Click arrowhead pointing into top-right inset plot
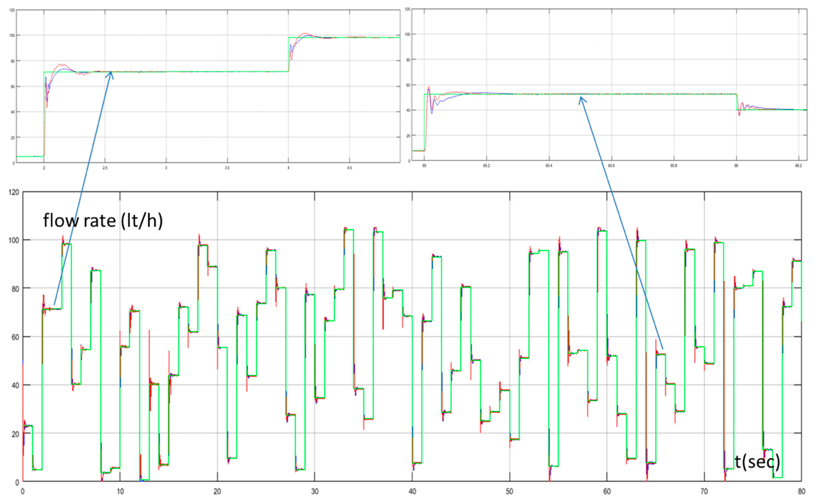This screenshot has width=816, height=504. [581, 99]
